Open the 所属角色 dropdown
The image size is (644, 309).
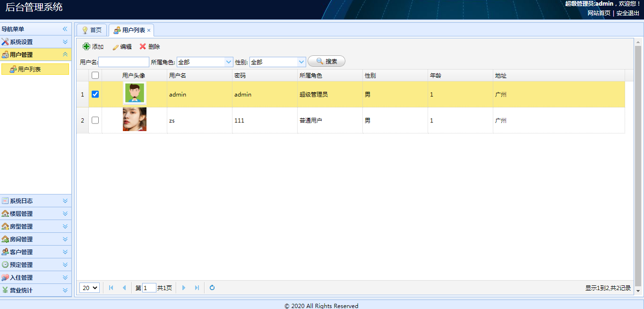point(229,62)
